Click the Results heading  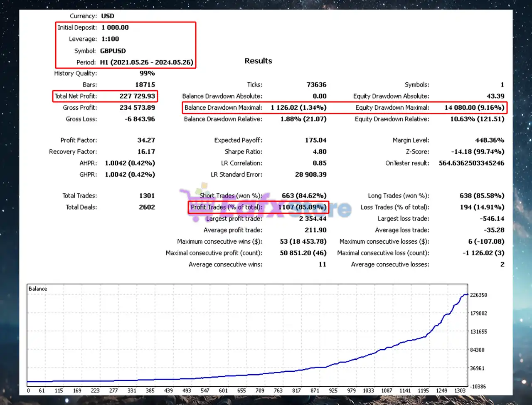[x=258, y=61]
